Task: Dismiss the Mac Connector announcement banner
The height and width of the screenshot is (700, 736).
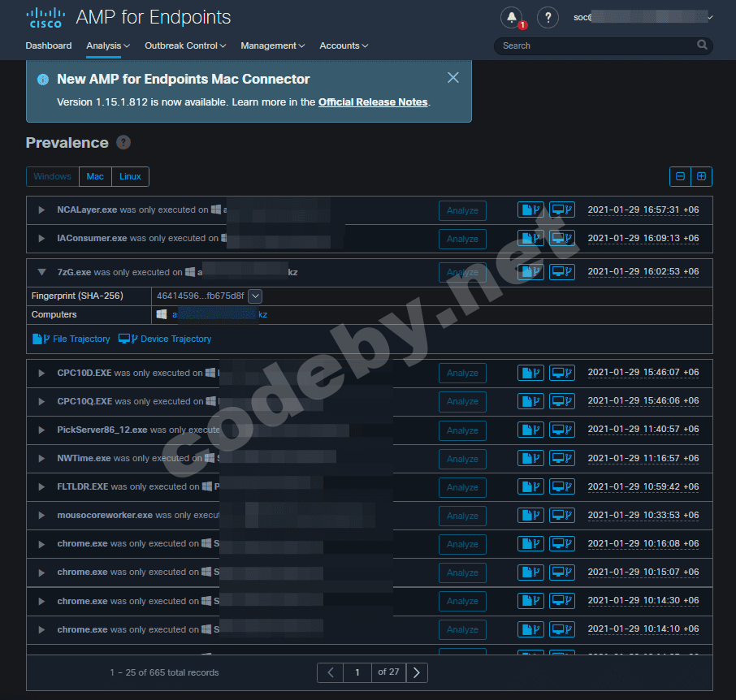Action: click(x=453, y=77)
